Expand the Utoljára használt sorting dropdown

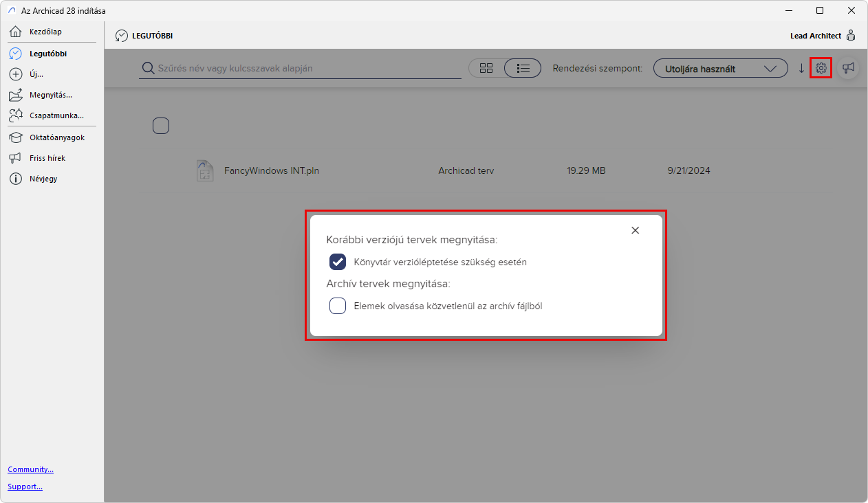pos(720,68)
